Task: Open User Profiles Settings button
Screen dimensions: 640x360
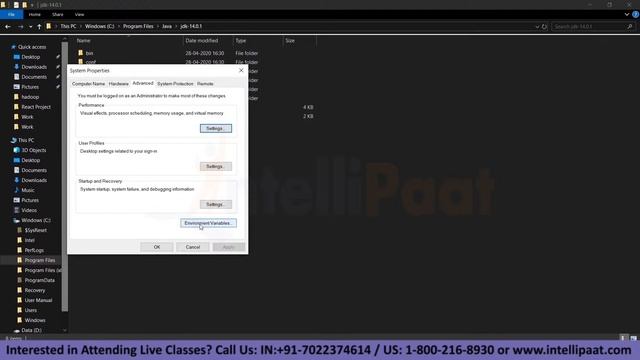Action: click(216, 167)
